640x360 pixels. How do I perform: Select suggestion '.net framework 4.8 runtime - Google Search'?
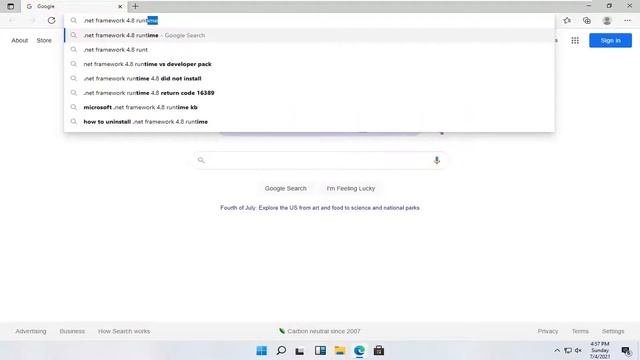coord(309,36)
